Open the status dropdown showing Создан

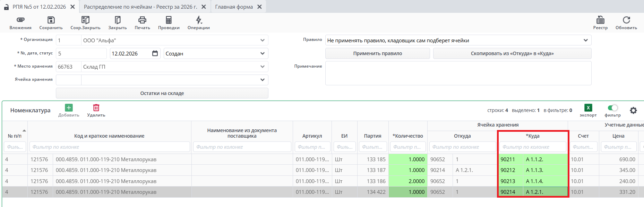coord(263,53)
